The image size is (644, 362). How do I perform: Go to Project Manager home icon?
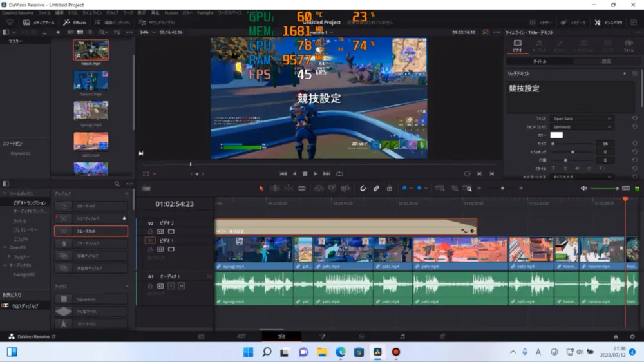pos(616,336)
